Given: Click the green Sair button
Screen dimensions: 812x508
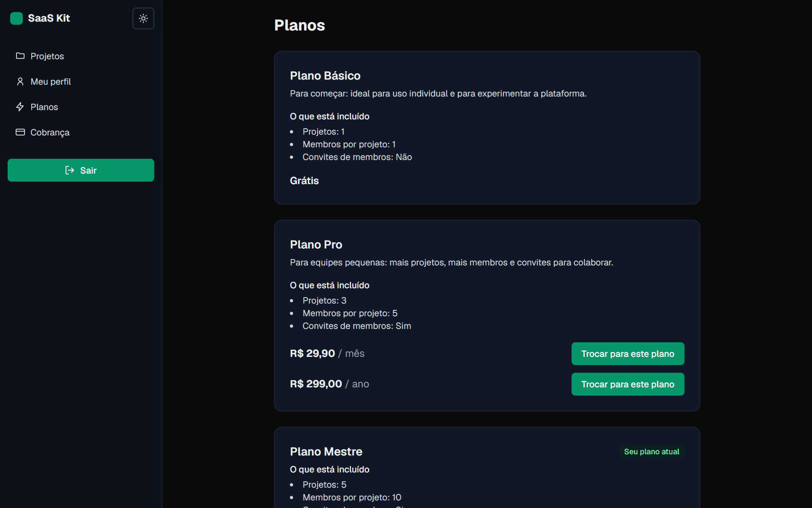Looking at the screenshot, I should pos(81,170).
